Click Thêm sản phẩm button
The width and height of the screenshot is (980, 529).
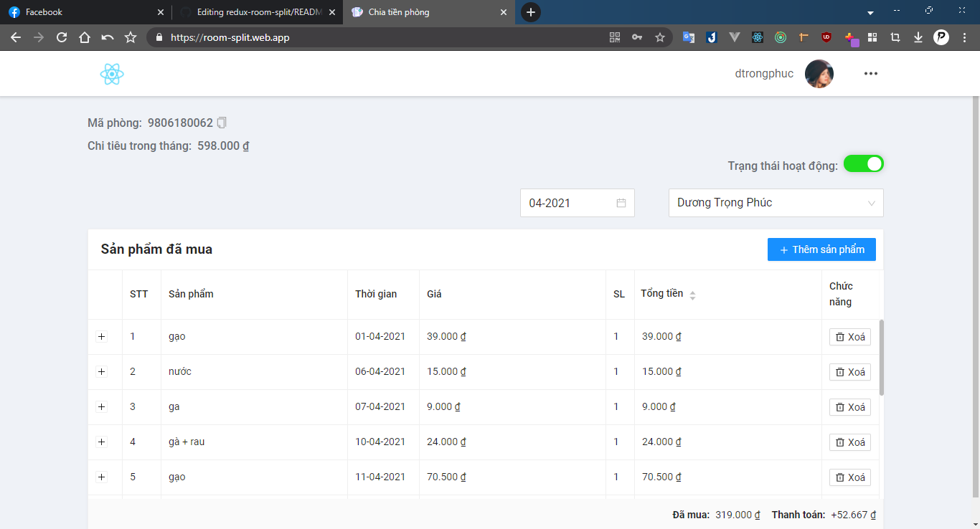tap(821, 249)
